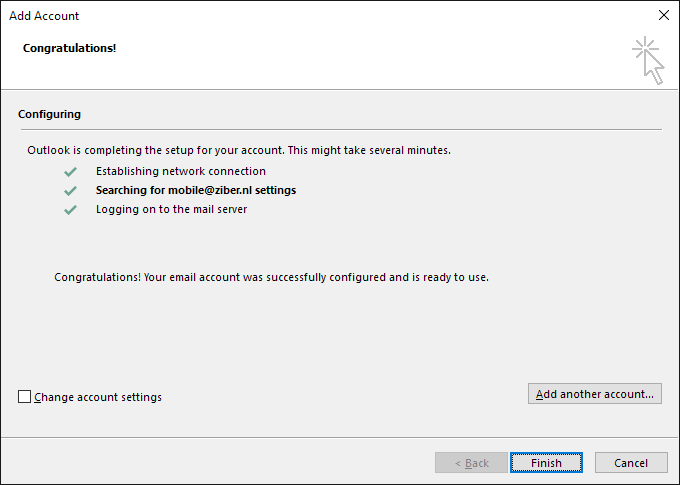The width and height of the screenshot is (680, 485).
Task: Enable the Change account settings checkbox
Action: tap(24, 397)
